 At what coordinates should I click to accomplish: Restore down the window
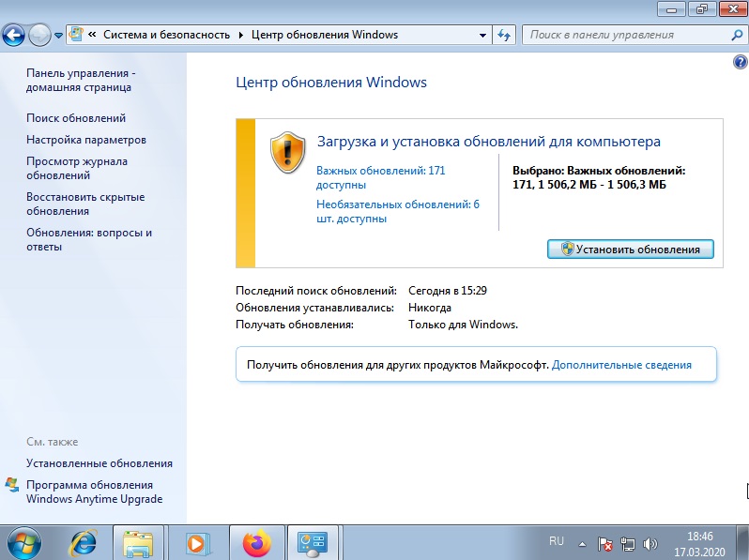point(702,9)
